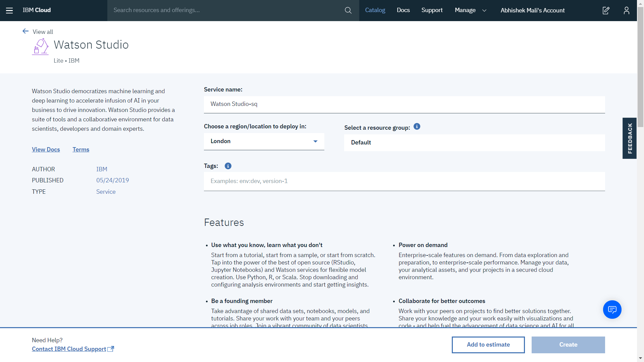Click the search magnifier icon
The height and width of the screenshot is (362, 644).
(348, 10)
